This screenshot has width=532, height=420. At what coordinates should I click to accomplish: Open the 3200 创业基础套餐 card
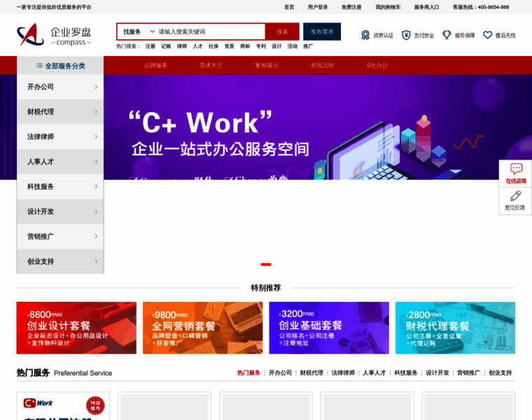[329, 328]
